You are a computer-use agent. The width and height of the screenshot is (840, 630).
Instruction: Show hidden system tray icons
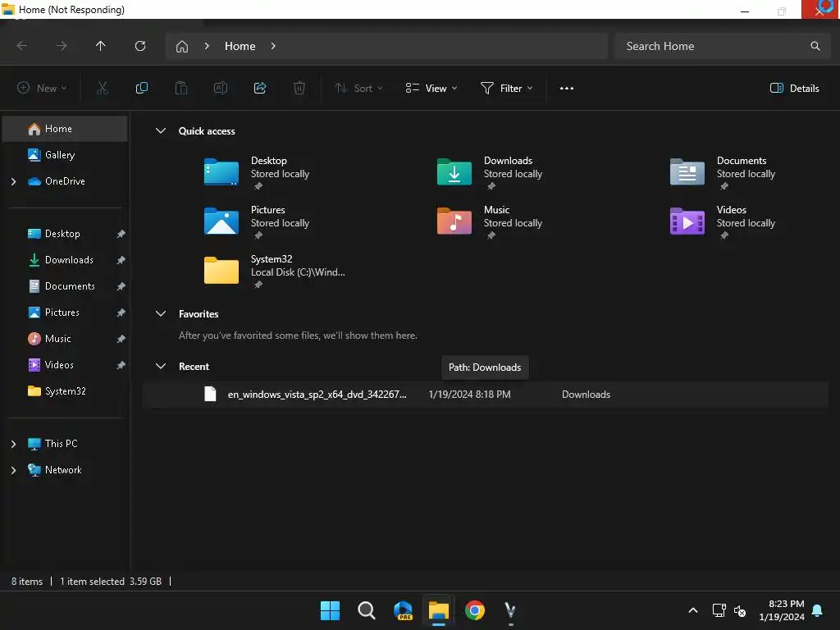(x=692, y=610)
